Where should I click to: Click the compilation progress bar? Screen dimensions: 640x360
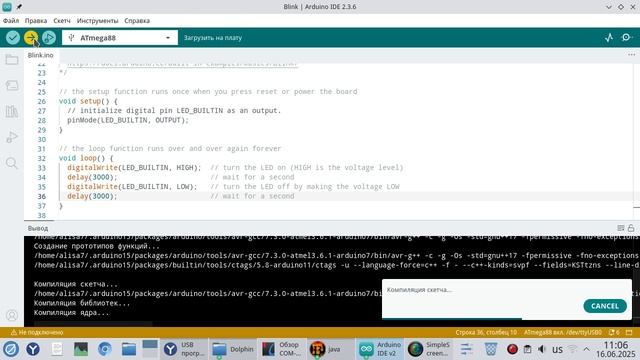(507, 318)
